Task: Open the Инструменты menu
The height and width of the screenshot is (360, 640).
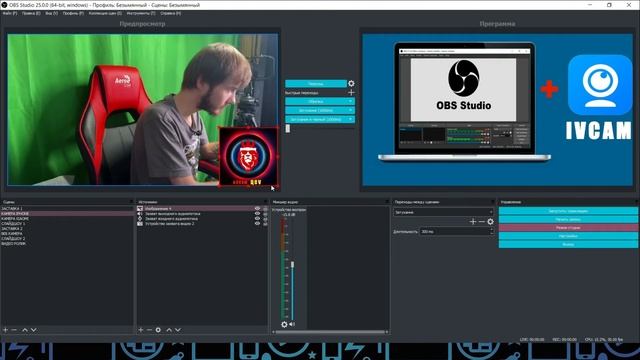Action: point(141,13)
